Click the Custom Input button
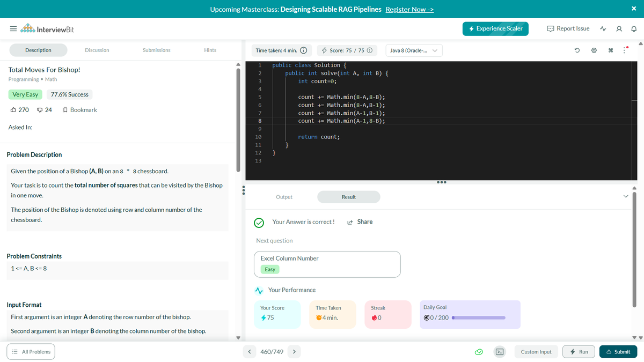This screenshot has width=644, height=362. pyautogui.click(x=536, y=352)
